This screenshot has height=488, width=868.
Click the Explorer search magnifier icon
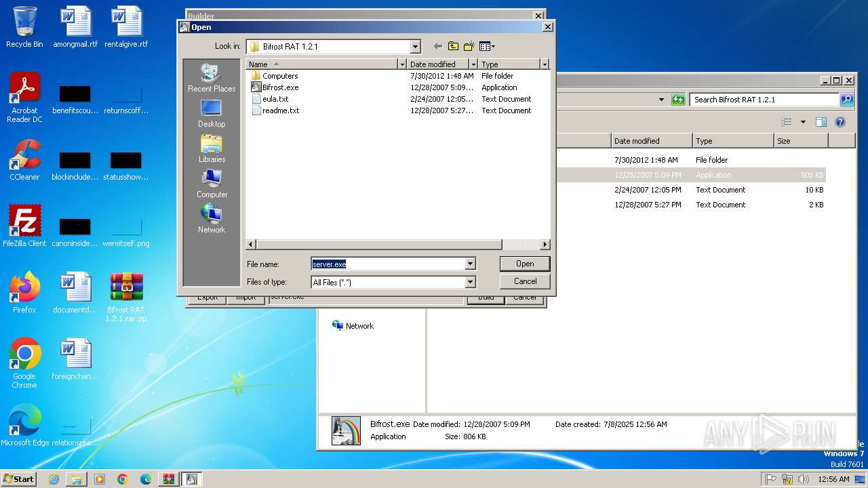847,100
